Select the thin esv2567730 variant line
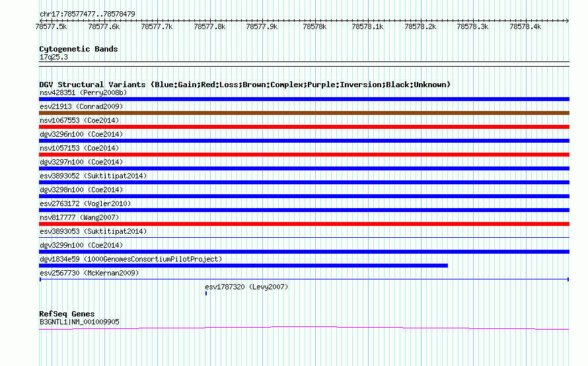The height and width of the screenshot is (366, 588). pos(304,279)
